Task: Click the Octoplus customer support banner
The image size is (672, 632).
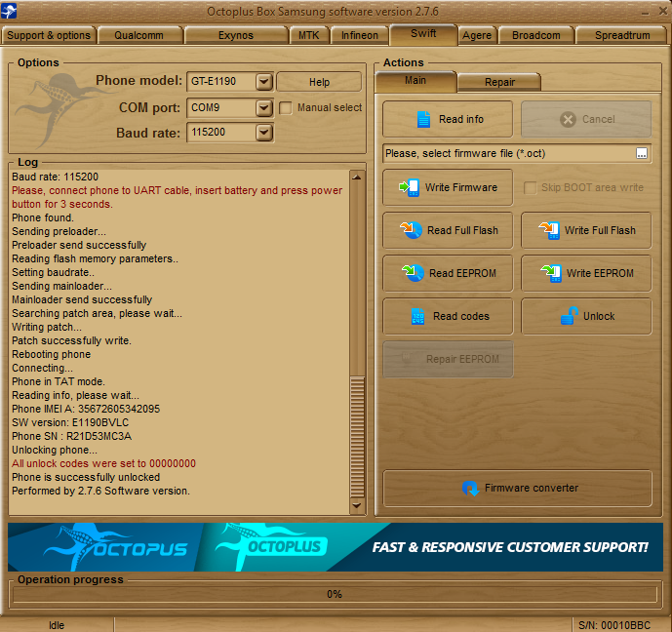Action: (336, 547)
